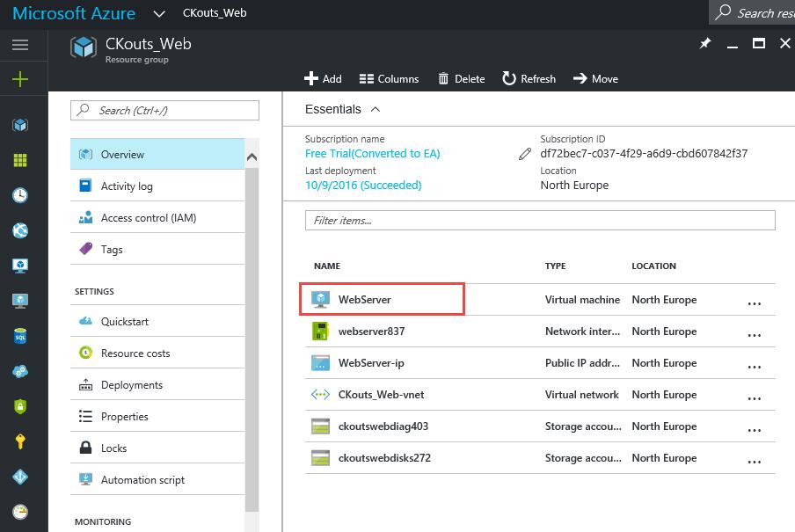Click Move in the blade toolbar
Screen dimensions: 795x532
pos(595,78)
